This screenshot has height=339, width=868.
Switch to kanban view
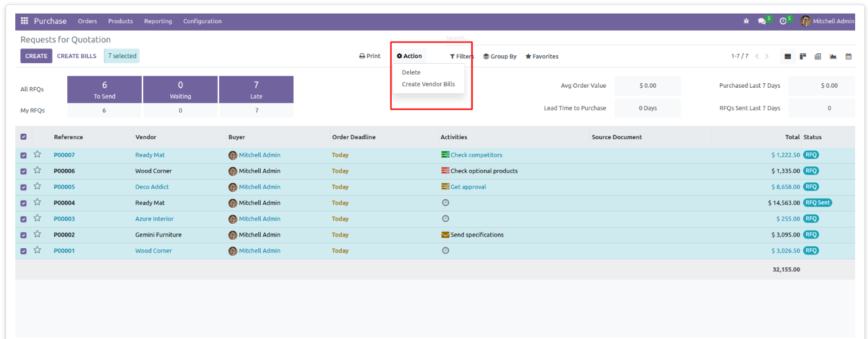[803, 56]
